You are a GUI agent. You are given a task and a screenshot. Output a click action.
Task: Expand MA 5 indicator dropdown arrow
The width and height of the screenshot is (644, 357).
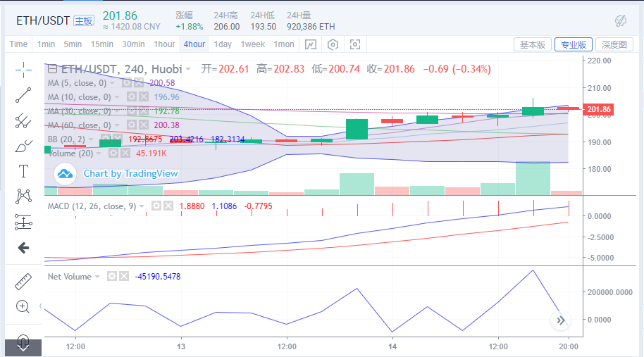(112, 83)
